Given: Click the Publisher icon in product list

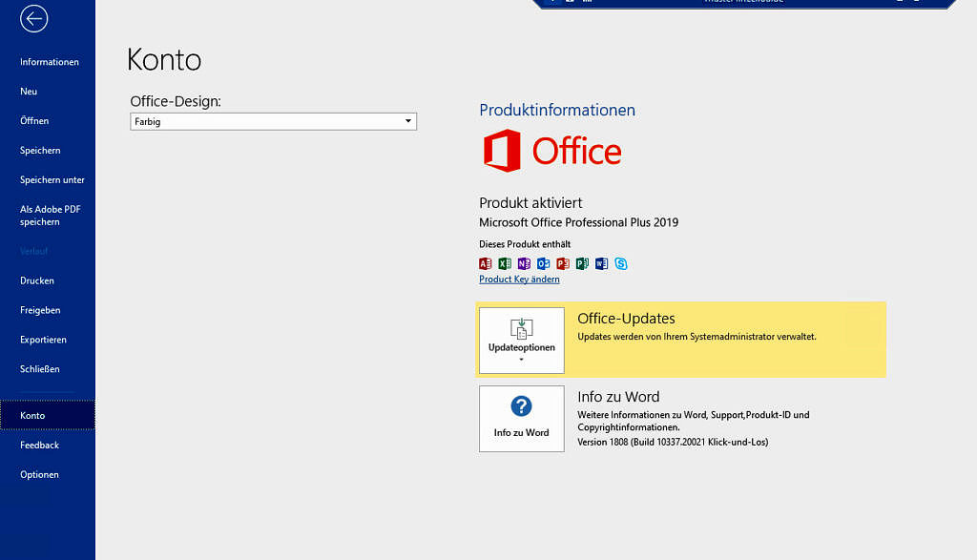Looking at the screenshot, I should (582, 263).
